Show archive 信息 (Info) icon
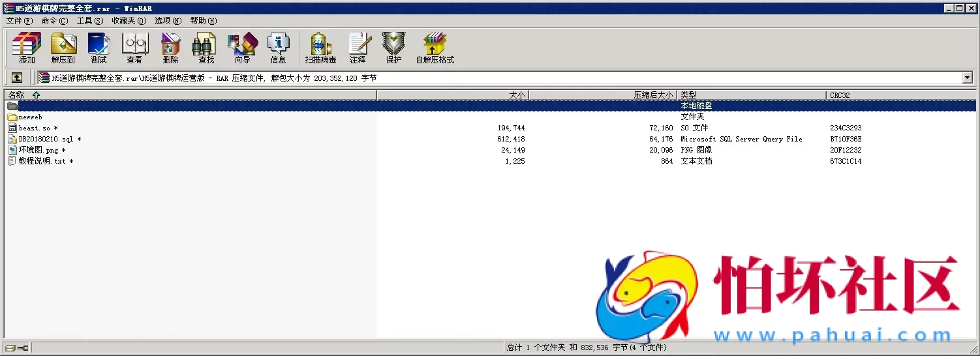 point(278,48)
